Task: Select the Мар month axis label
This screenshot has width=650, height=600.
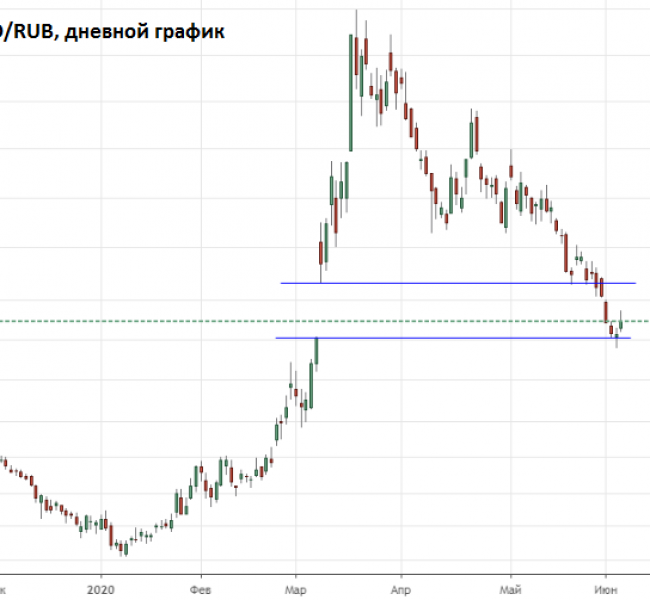Action: [x=296, y=590]
